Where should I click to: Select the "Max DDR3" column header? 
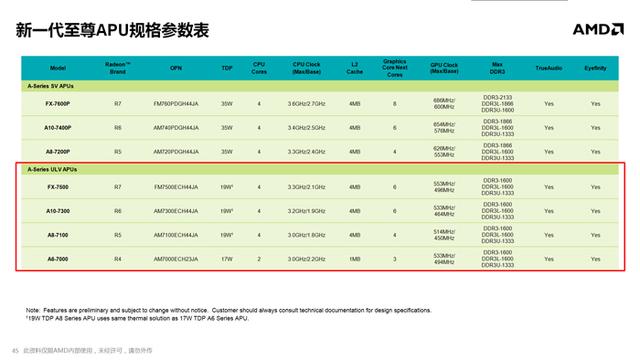tap(497, 68)
